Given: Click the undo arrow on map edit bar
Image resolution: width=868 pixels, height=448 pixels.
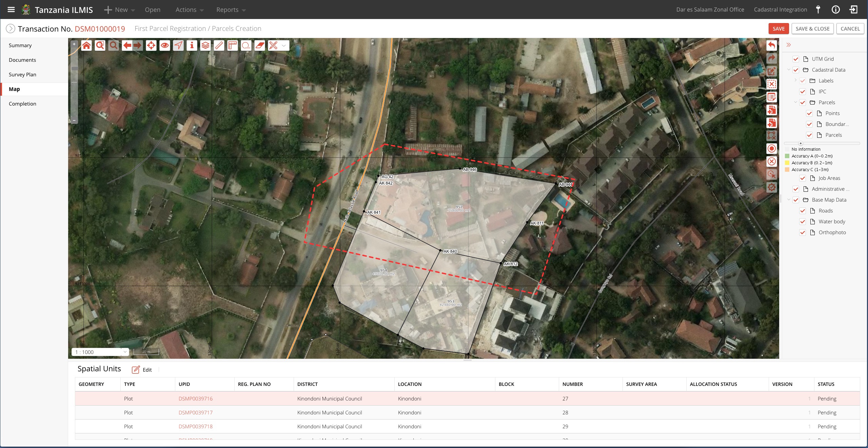Looking at the screenshot, I should [772, 45].
